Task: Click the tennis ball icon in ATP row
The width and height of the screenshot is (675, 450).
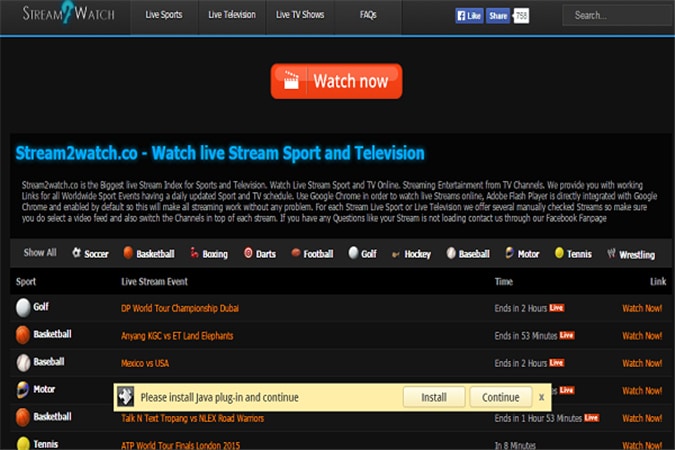Action: pyautogui.click(x=23, y=444)
